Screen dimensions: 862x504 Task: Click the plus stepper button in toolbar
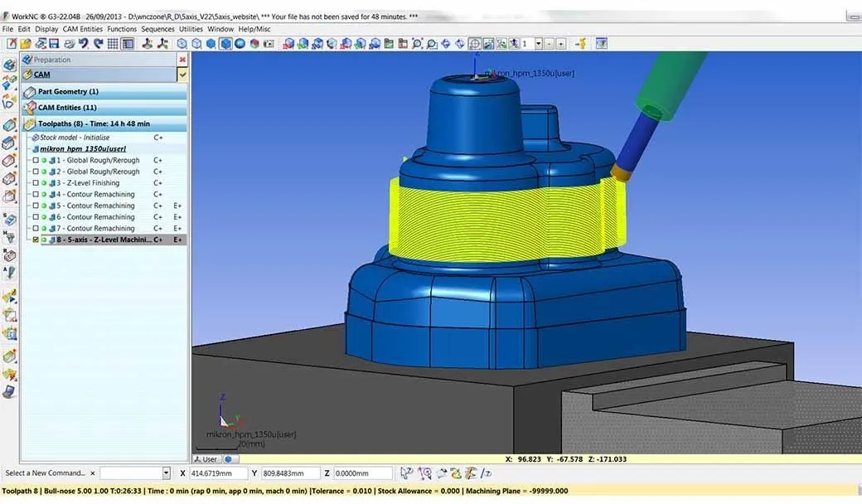click(561, 43)
